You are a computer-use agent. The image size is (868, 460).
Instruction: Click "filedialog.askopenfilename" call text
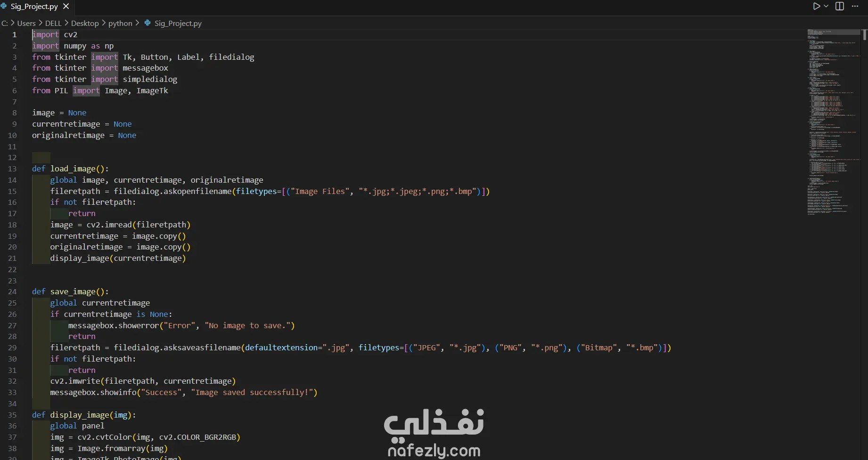point(172,191)
